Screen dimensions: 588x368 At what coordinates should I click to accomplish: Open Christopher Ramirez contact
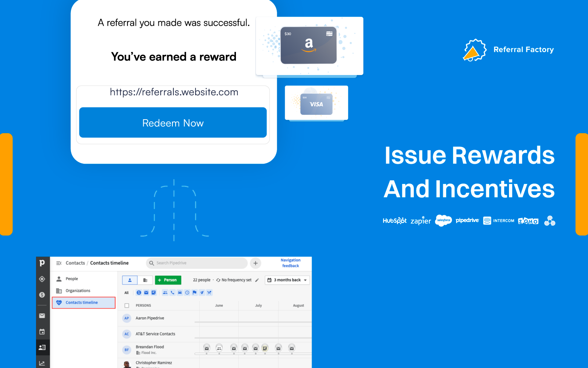154,363
